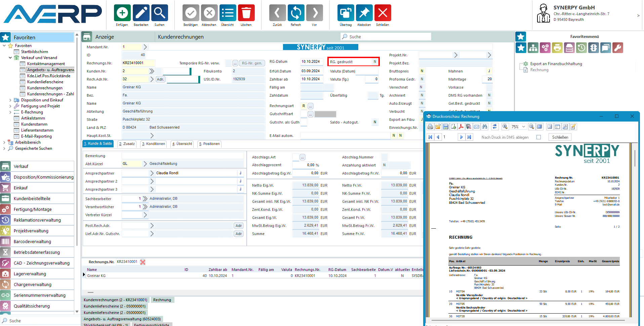
Task: Export preview as PDF via the Acrobat icon
Action: pyautogui.click(x=461, y=127)
